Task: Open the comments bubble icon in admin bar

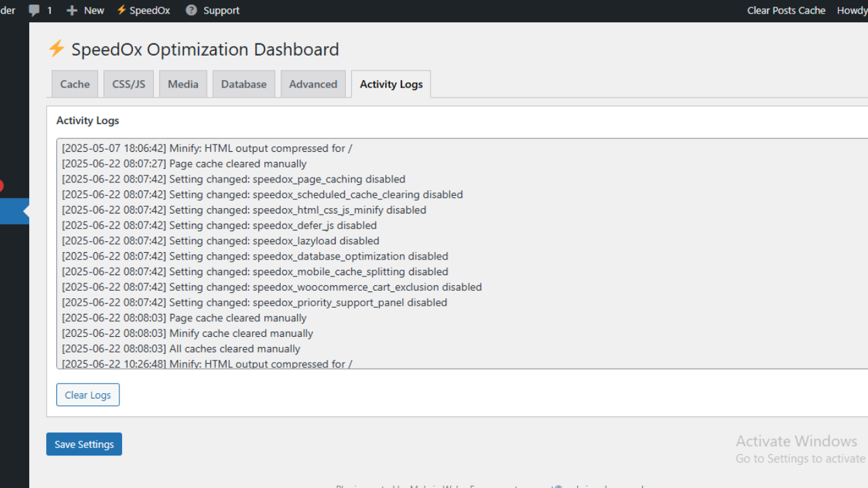Action: (34, 10)
